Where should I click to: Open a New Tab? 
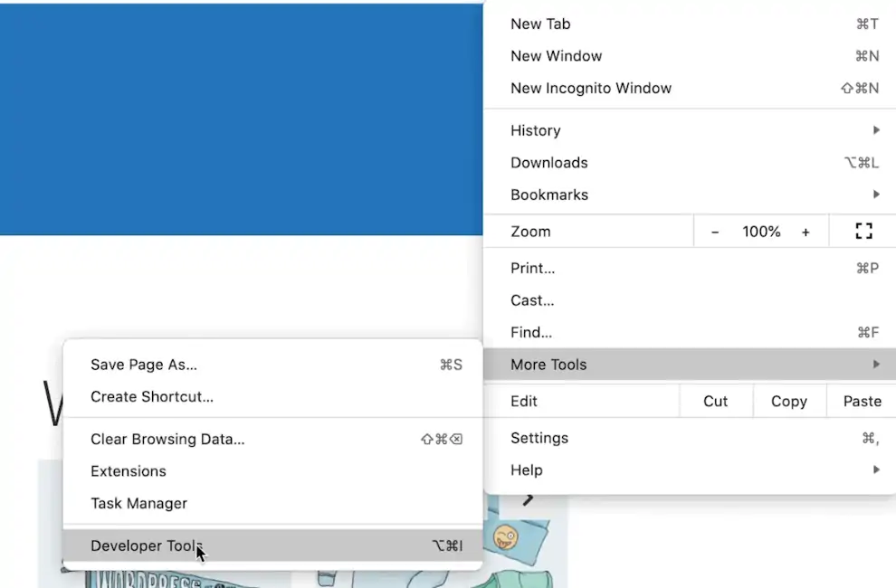[540, 24]
